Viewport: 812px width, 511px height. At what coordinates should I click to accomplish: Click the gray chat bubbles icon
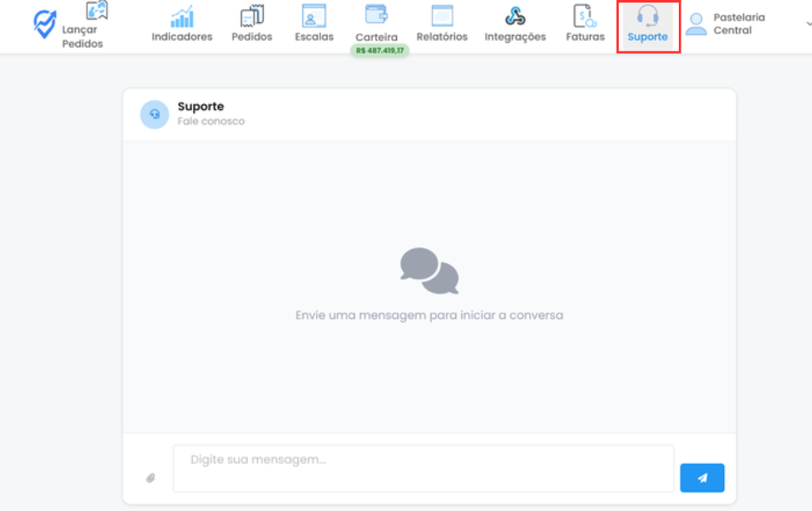click(429, 271)
